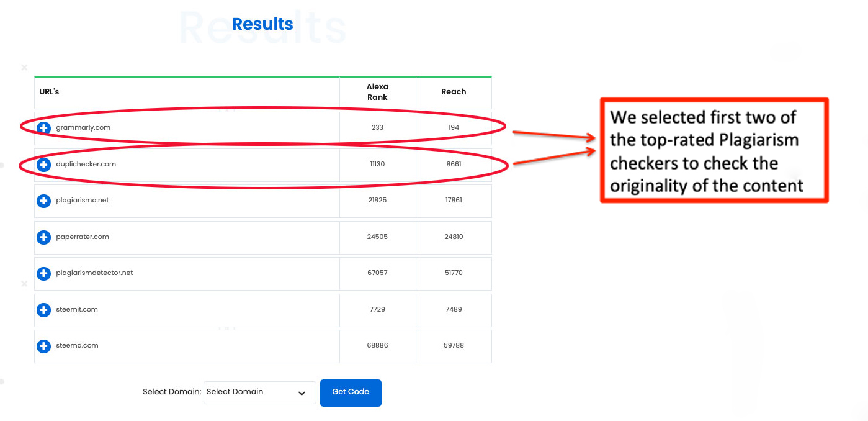Click the duplichecker.com URL text
The width and height of the screenshot is (868, 421).
86,165
